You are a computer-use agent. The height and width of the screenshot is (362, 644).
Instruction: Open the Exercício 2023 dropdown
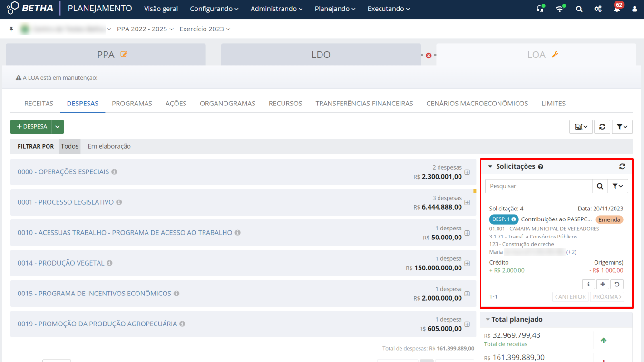205,29
